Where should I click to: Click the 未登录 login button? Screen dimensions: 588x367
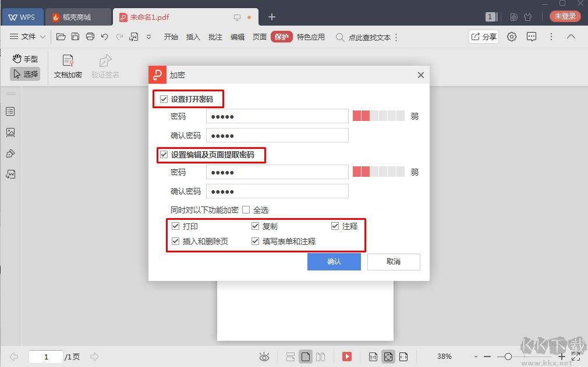click(565, 16)
